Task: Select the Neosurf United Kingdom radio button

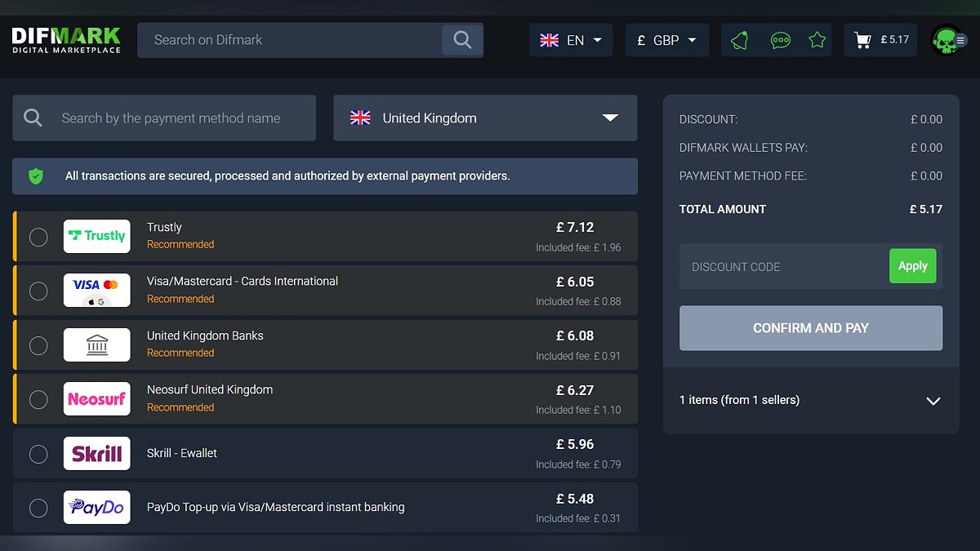Action: pos(38,399)
